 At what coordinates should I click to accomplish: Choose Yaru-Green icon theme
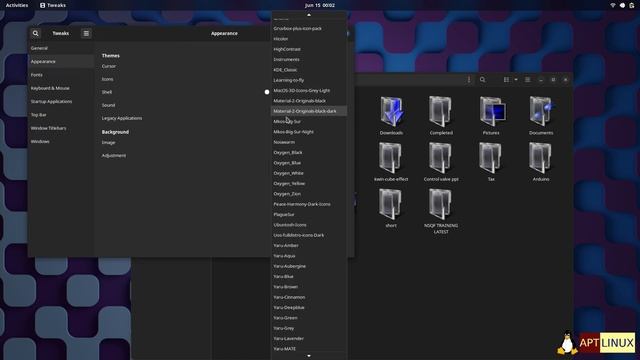click(309, 318)
